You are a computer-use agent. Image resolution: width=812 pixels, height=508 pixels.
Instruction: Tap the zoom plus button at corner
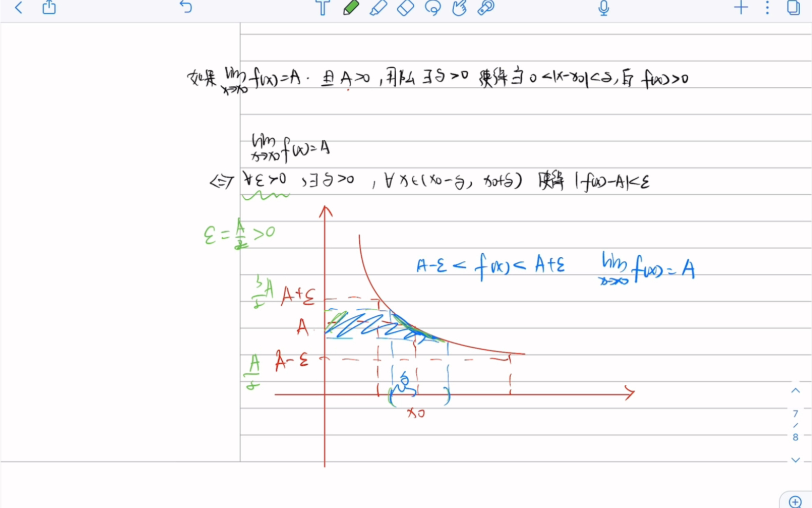(796, 501)
